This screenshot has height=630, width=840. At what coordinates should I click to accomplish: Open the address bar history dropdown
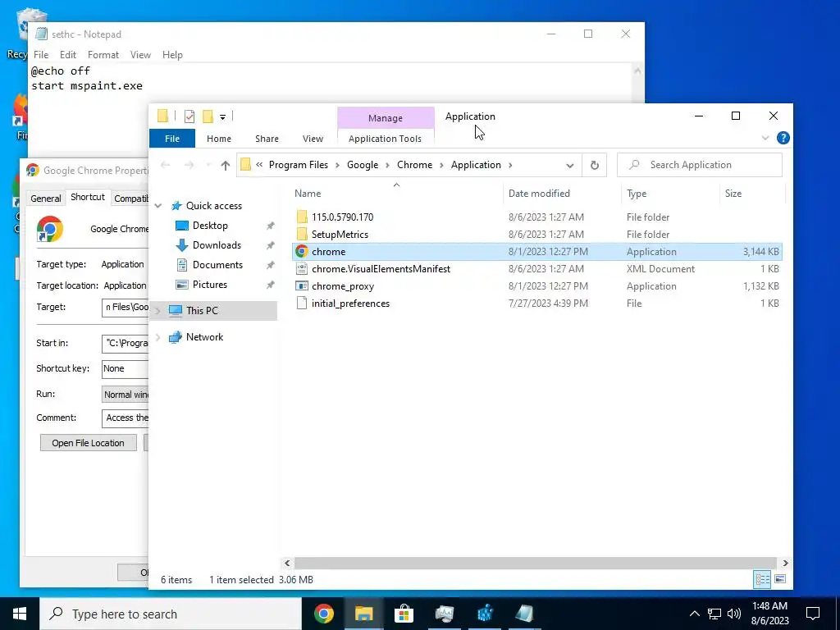coord(569,166)
